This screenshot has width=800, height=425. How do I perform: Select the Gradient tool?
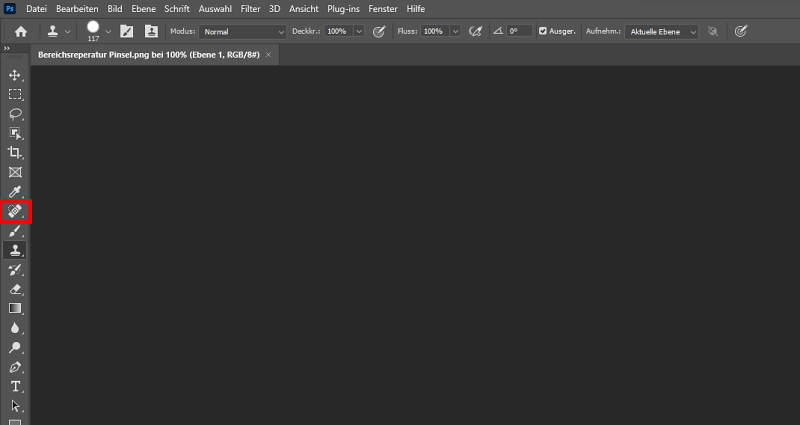coord(15,308)
